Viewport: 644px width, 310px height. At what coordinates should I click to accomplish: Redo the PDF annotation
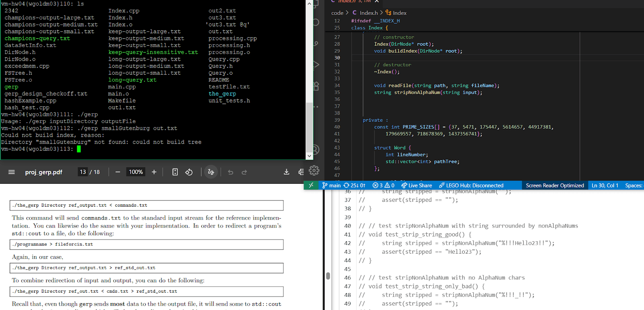click(x=244, y=172)
